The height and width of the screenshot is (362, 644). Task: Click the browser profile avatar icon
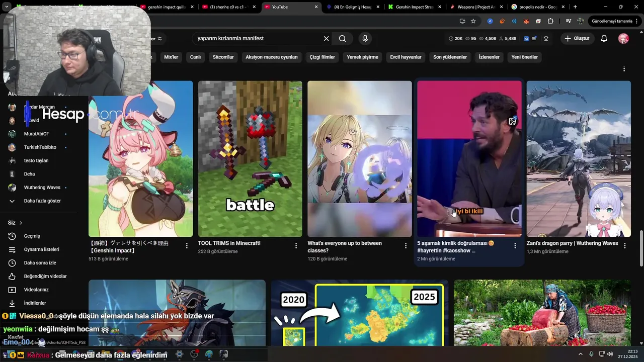(x=581, y=21)
